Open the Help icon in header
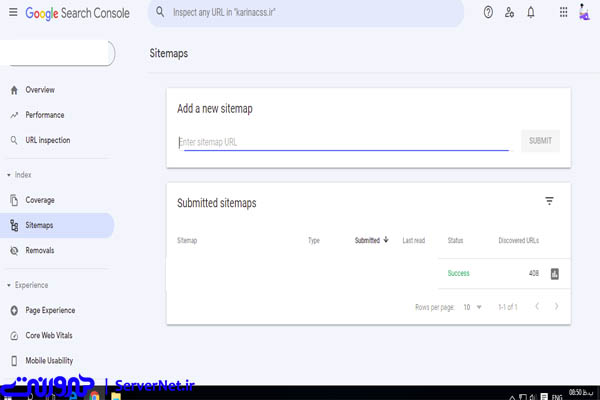Image resolution: width=600 pixels, height=400 pixels. tap(488, 13)
